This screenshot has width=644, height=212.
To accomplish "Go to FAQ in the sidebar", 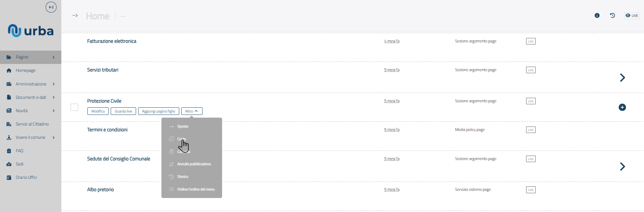I will pos(20,151).
